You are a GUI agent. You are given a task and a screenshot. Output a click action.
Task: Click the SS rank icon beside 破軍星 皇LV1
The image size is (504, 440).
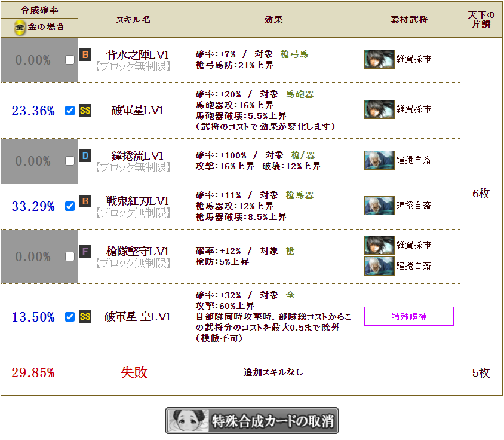point(85,317)
